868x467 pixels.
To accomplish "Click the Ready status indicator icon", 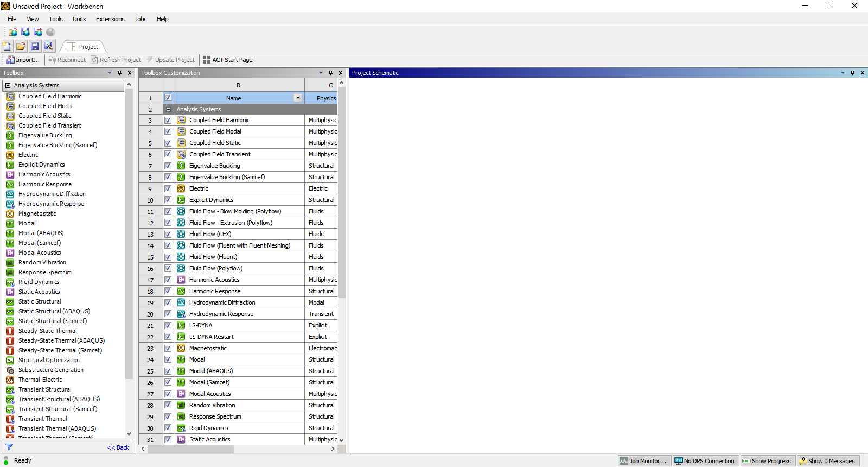I will tap(7, 460).
